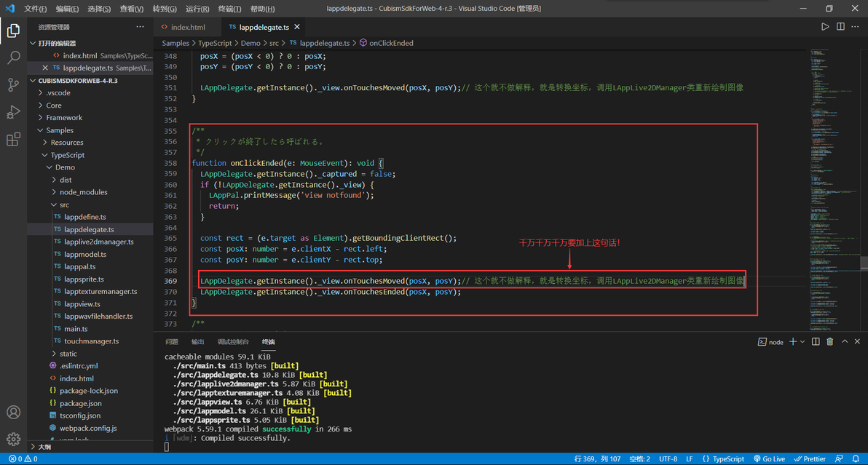Open the Accounts menu icon
Screen dimensions: 868x465
tap(13, 413)
